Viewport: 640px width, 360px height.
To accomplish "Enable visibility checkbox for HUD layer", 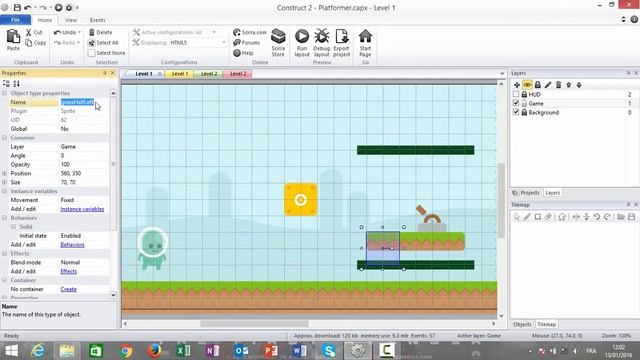I will [x=516, y=94].
